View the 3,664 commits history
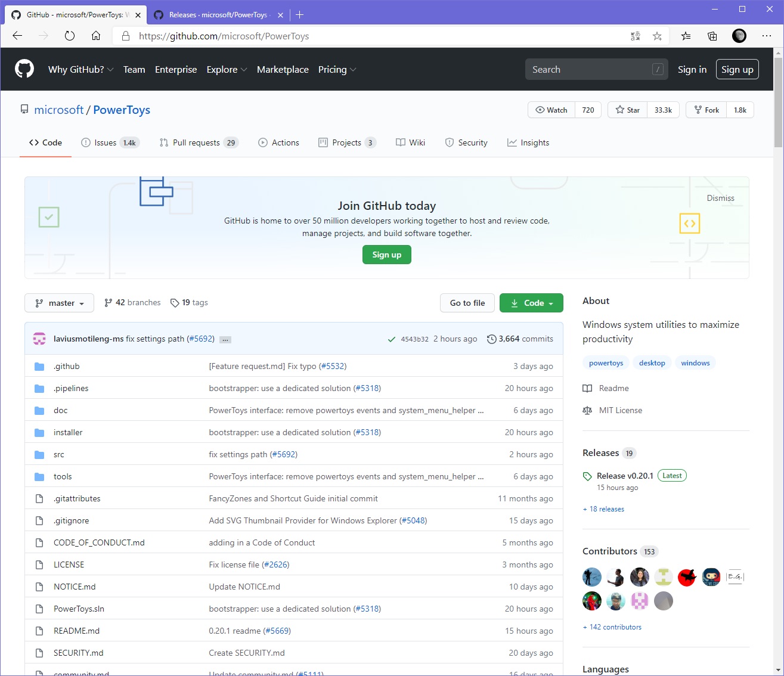The height and width of the screenshot is (676, 784). (520, 339)
